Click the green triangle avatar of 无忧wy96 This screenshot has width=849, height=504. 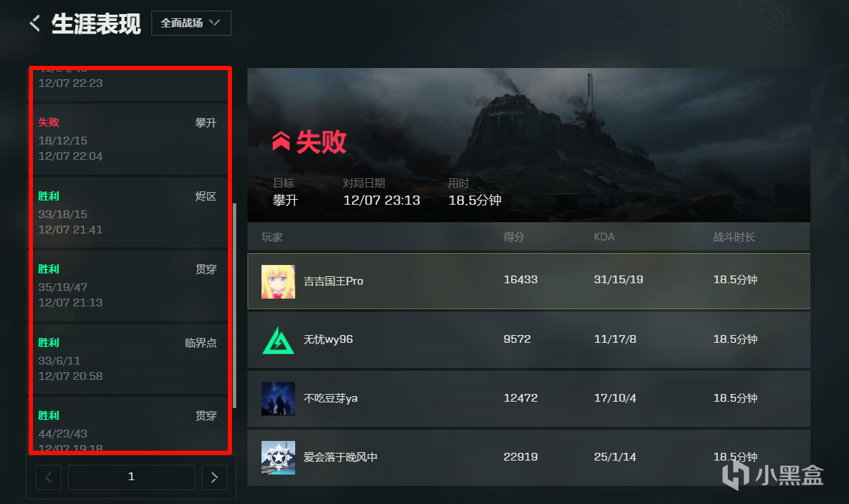[278, 340]
